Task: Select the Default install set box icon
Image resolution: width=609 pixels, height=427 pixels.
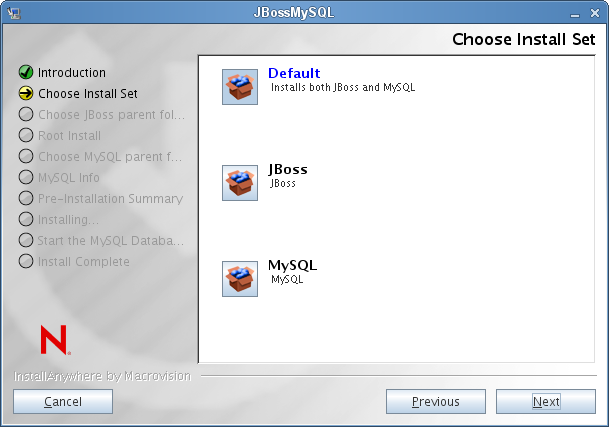Action: tap(240, 87)
